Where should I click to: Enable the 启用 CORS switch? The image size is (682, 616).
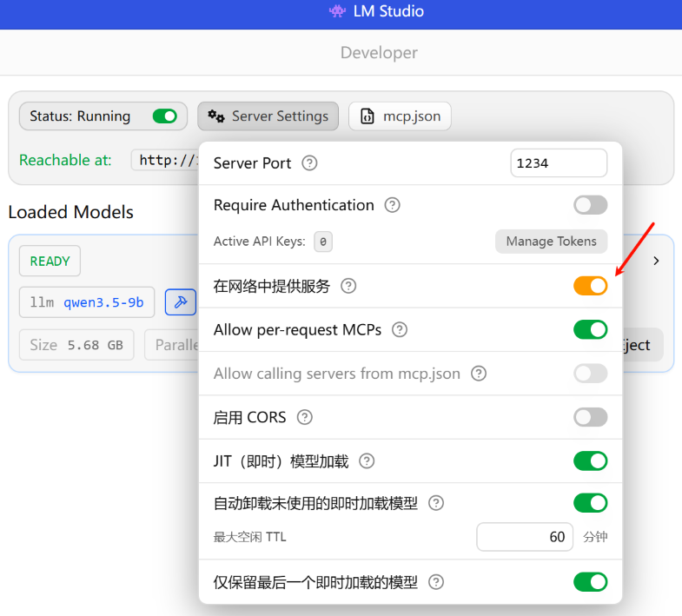pyautogui.click(x=590, y=417)
